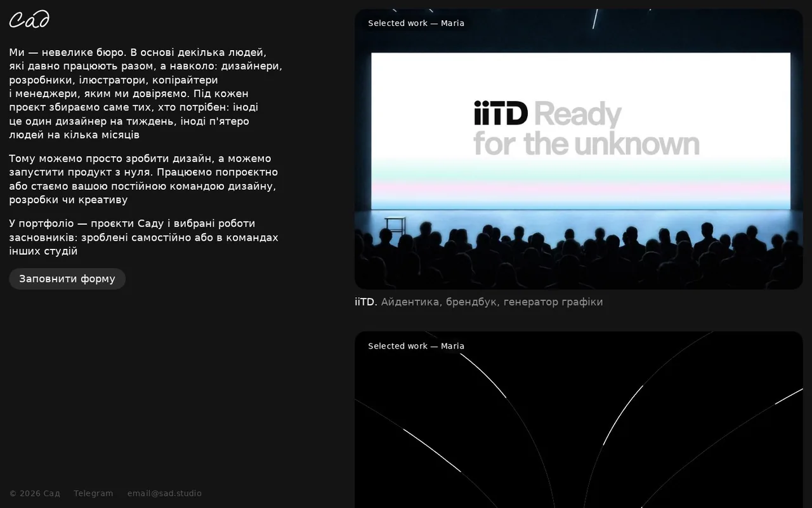Click the Заповнити форму button

coord(67,279)
